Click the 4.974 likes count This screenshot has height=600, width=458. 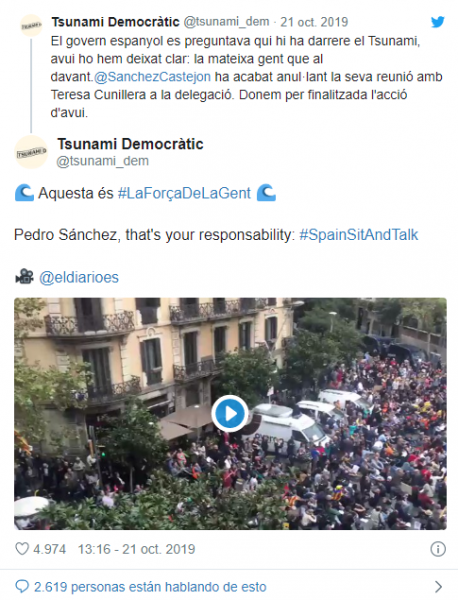49,549
